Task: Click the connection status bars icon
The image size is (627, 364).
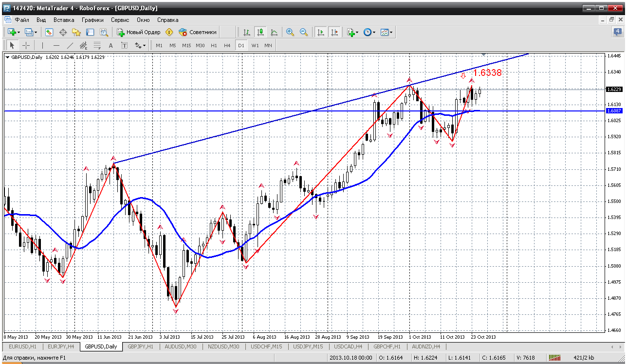Action: (555, 358)
